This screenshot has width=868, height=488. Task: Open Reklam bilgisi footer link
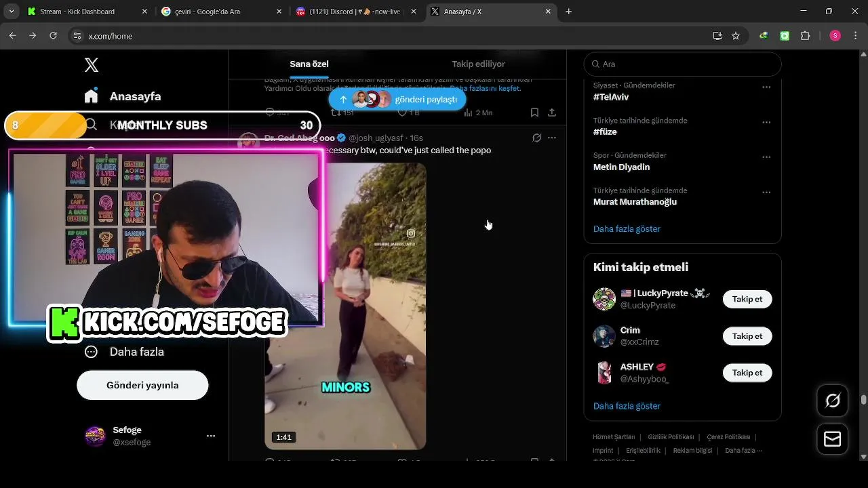(x=692, y=451)
